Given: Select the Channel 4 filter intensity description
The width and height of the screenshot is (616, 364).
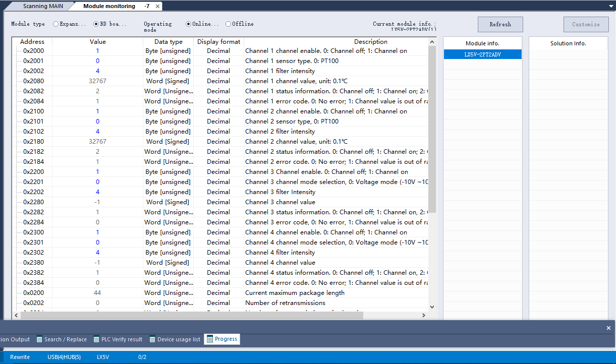Looking at the screenshot, I should (x=280, y=253).
